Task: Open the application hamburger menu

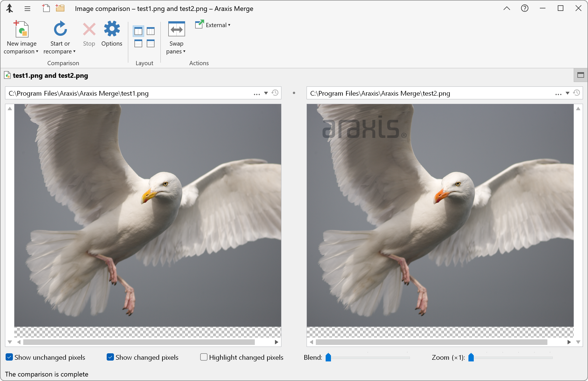Action: point(27,8)
